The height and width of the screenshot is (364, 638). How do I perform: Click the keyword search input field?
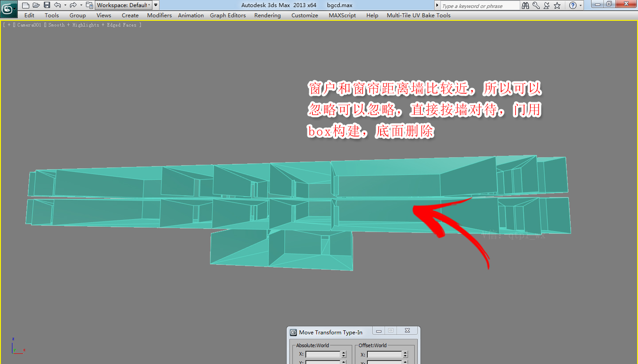[x=480, y=6]
